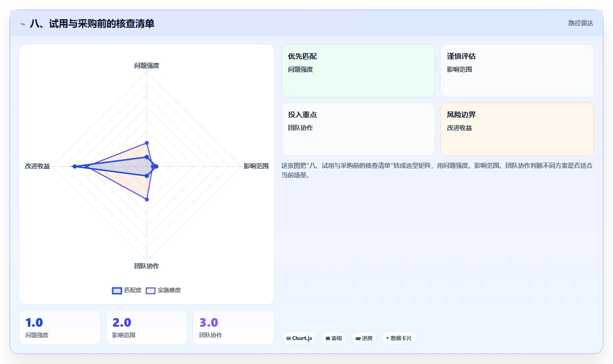Screen dimensions: 613x364
Task: Select the Chart.js tag chip
Action: click(x=299, y=338)
